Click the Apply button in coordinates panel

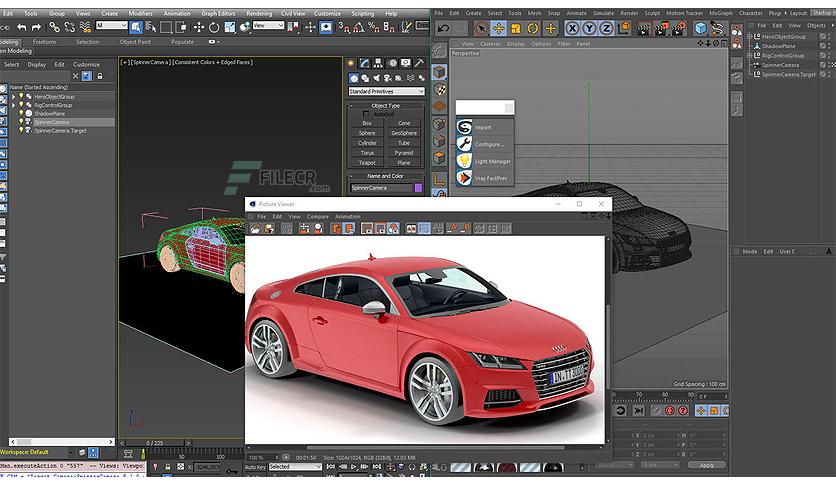click(706, 465)
